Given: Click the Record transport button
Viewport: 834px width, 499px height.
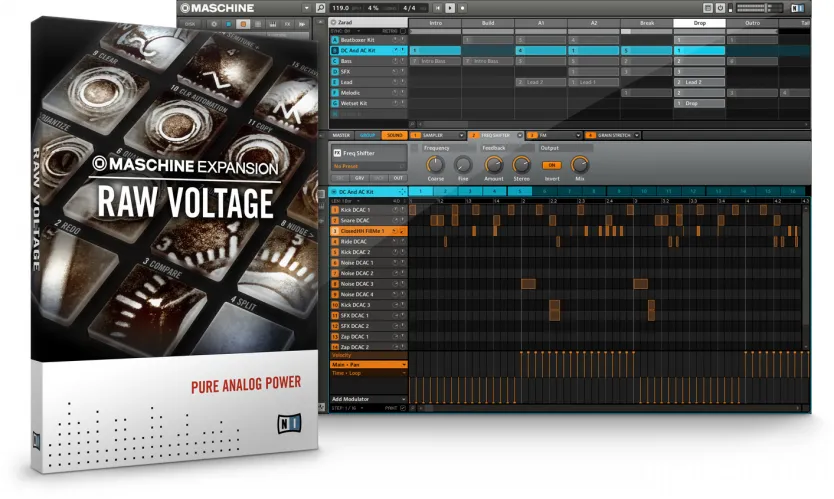Looking at the screenshot, I should pos(463,8).
